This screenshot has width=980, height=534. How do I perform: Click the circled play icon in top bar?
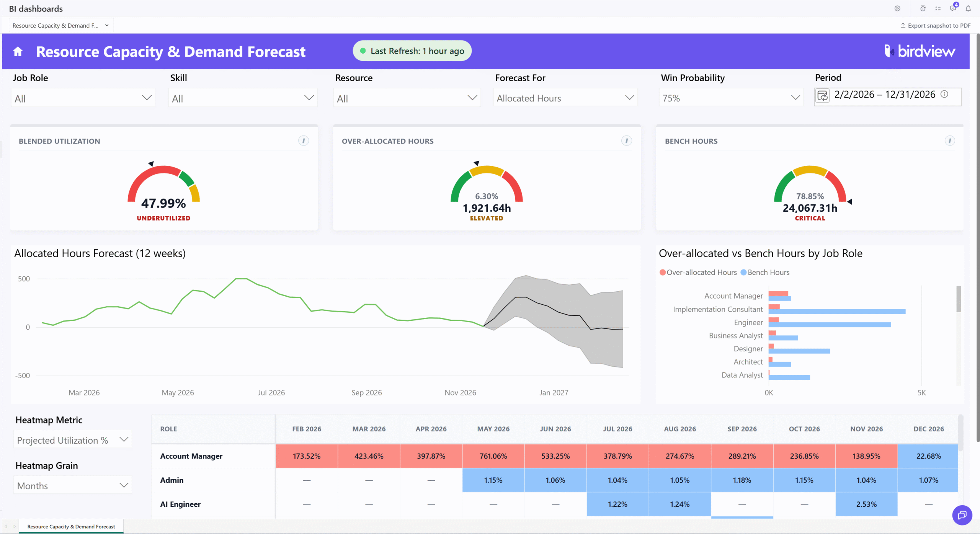point(897,8)
